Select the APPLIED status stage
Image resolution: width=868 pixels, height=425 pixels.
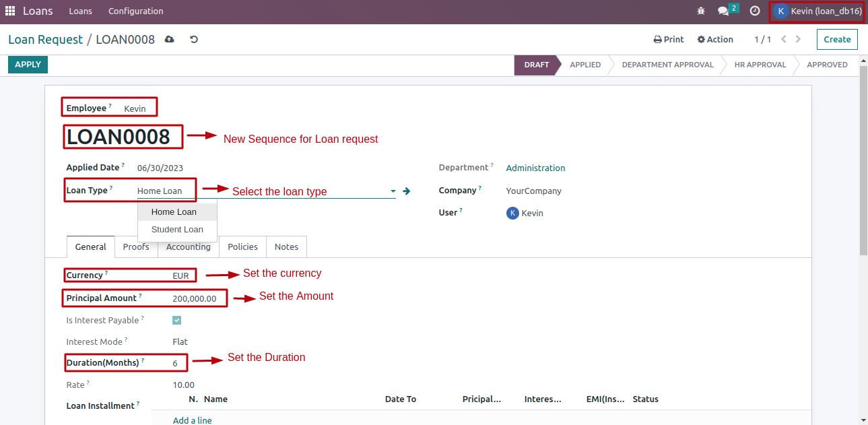pyautogui.click(x=585, y=65)
